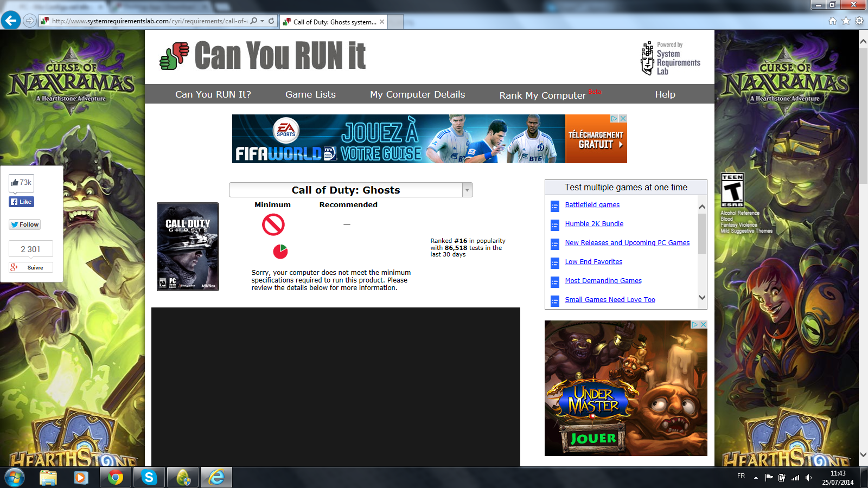
Task: Click the page scrollbar up arrow
Action: (863, 41)
